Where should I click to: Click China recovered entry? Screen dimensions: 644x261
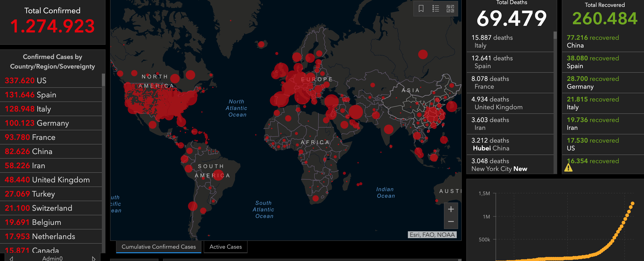(x=602, y=42)
